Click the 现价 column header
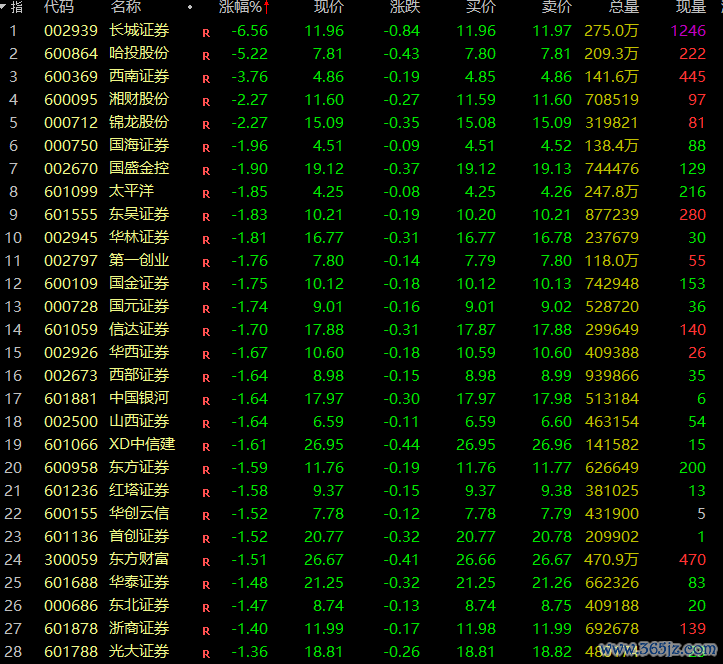The width and height of the screenshot is (723, 664). (329, 6)
